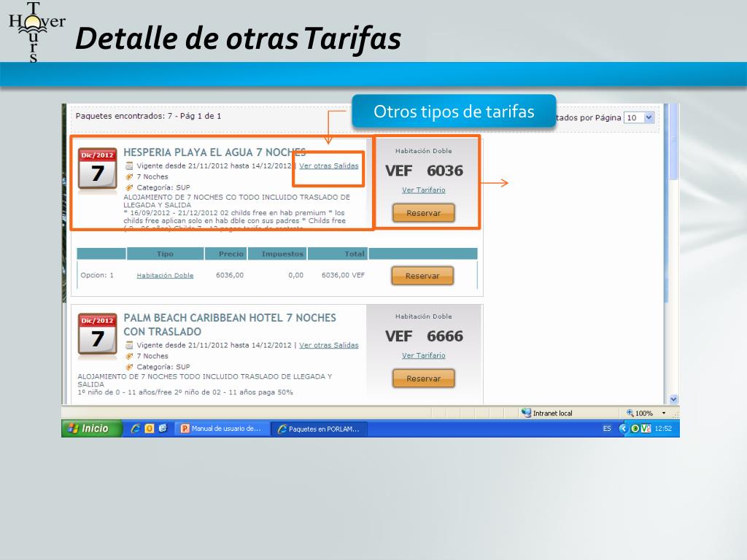The image size is (747, 560).
Task: Click the 12:52 taskbar clock
Action: pos(662,429)
